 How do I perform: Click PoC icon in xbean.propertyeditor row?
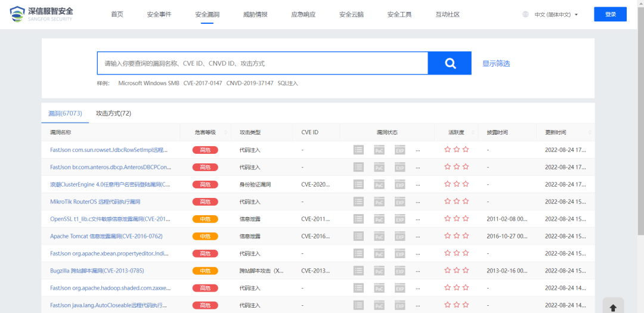(379, 253)
